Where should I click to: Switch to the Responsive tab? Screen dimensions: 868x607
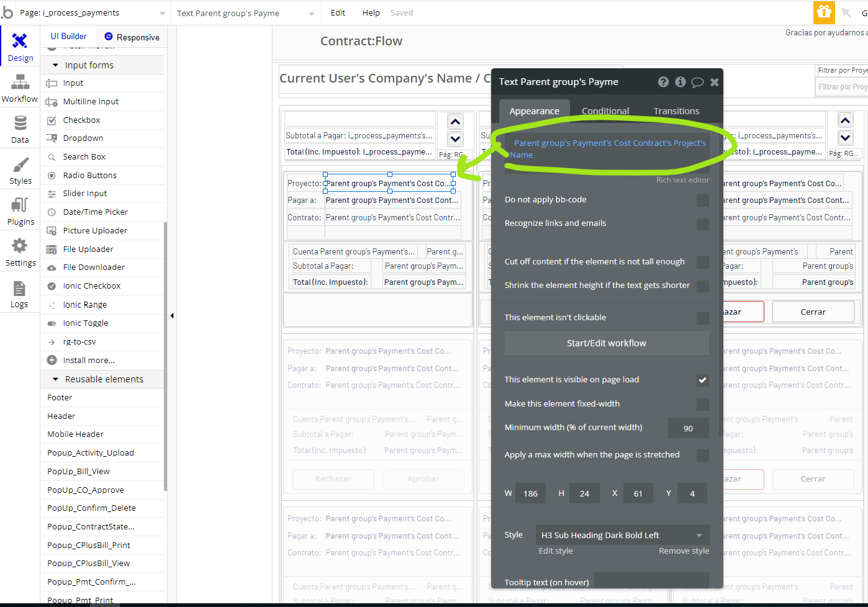[132, 37]
